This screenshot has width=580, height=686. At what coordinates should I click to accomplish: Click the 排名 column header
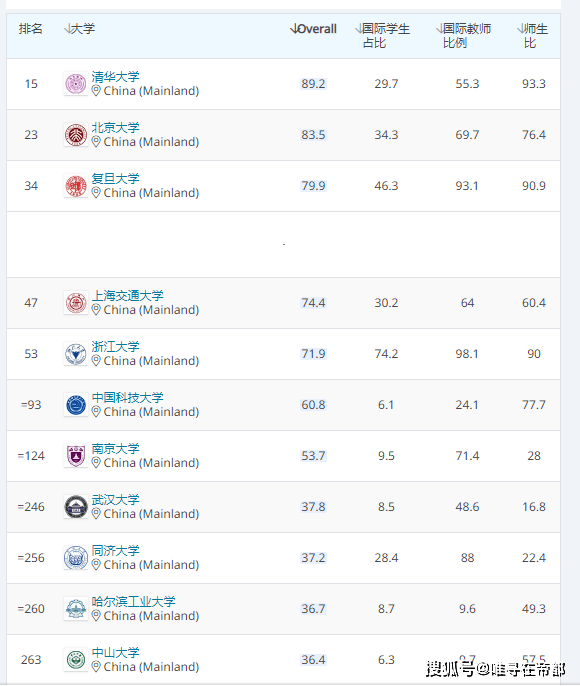31,29
